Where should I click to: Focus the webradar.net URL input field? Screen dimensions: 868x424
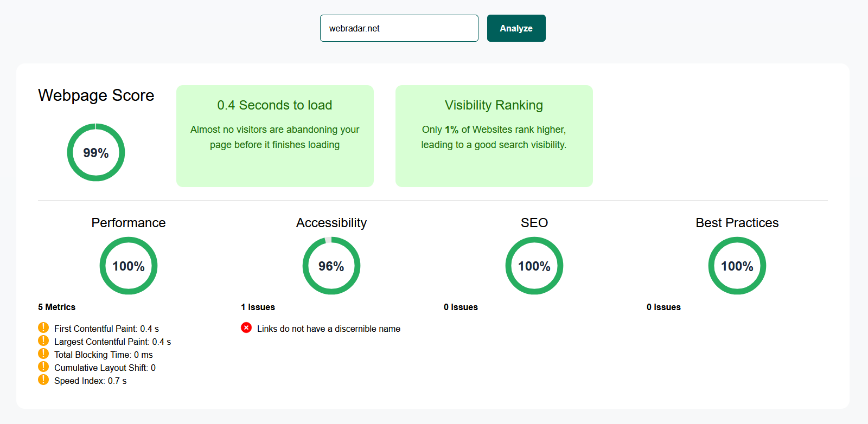pyautogui.click(x=399, y=28)
